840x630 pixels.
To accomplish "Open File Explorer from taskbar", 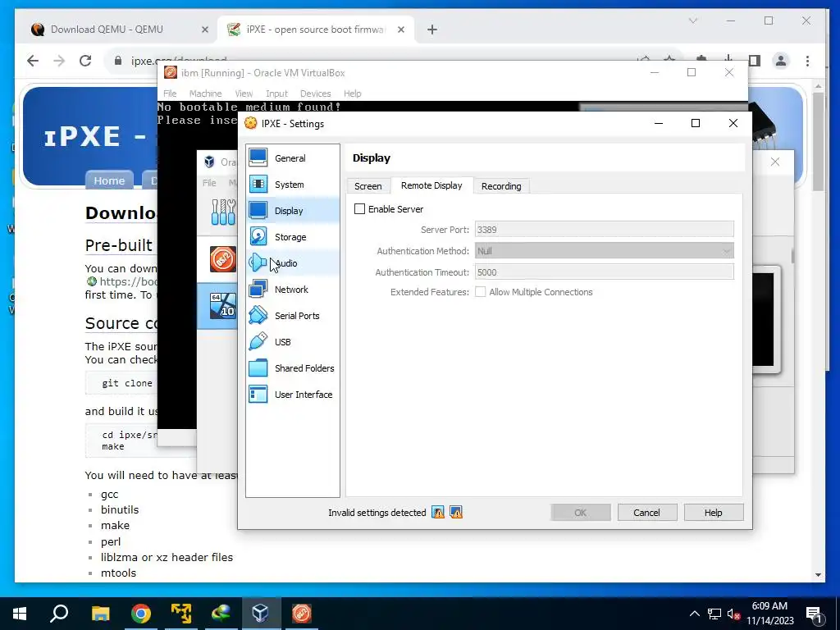I will [100, 614].
